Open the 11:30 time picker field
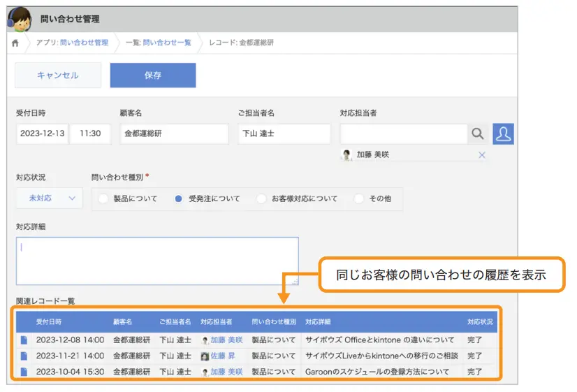 tap(90, 133)
